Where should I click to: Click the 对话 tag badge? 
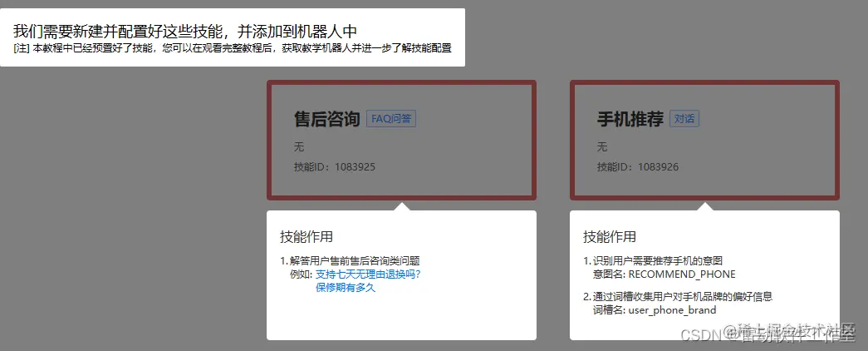coord(684,119)
